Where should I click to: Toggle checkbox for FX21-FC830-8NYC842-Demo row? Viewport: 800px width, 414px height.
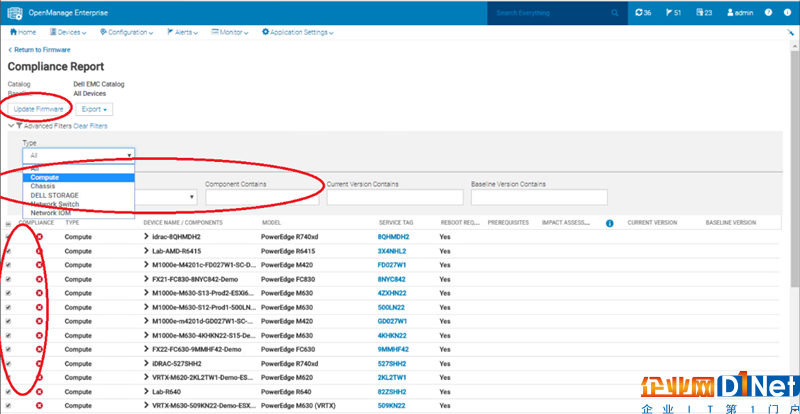coord(8,279)
